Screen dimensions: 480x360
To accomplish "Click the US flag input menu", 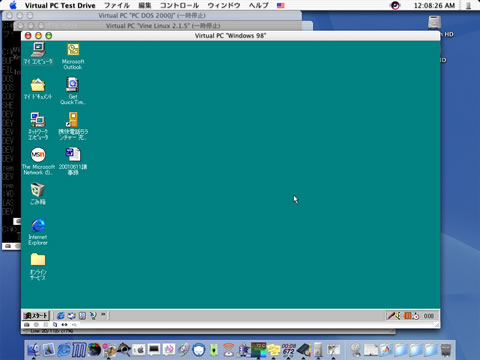I will [x=281, y=5].
